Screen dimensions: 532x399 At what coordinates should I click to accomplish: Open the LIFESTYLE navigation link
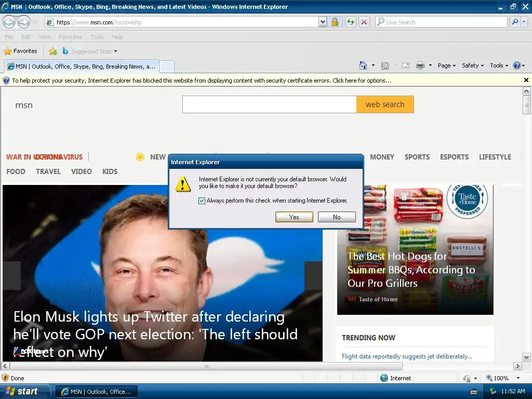495,157
